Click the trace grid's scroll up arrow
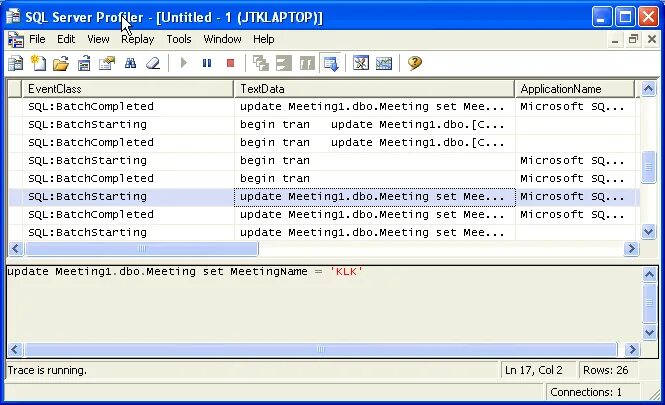 coord(648,89)
